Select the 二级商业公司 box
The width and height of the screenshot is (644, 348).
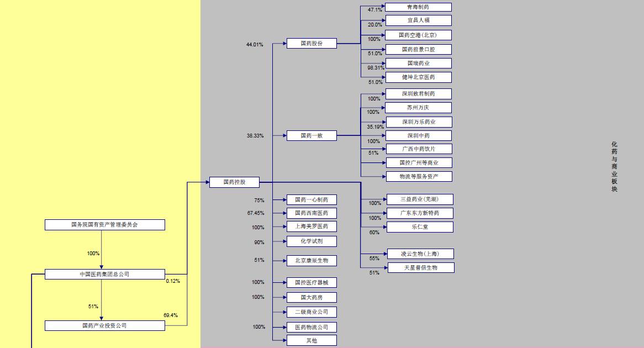point(312,312)
